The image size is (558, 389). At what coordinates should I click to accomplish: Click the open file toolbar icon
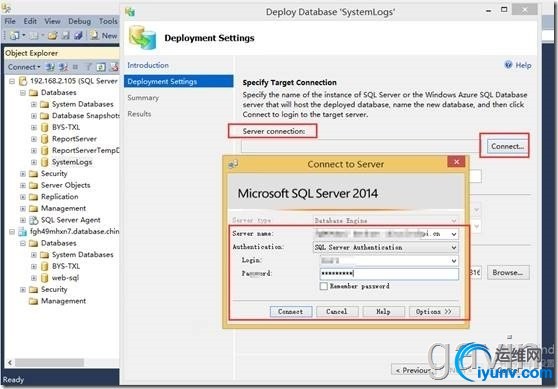point(52,36)
